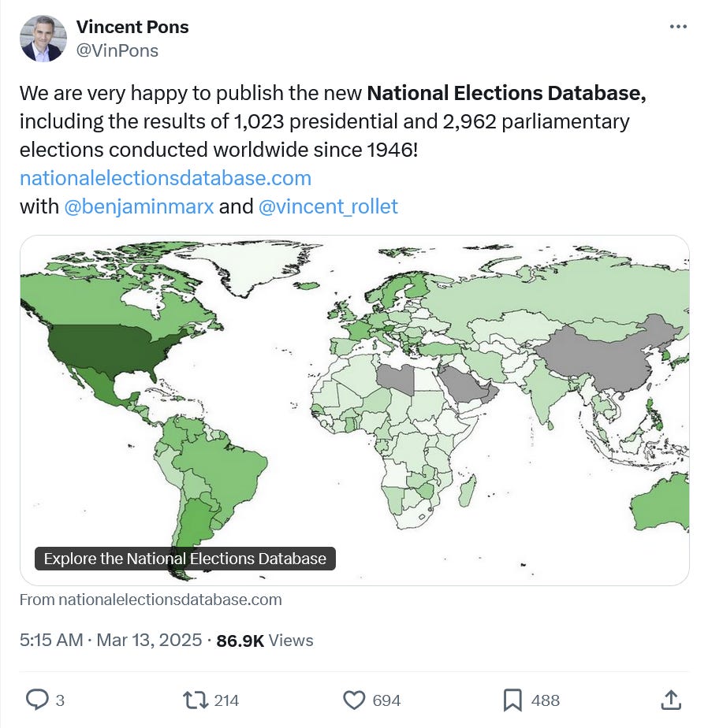Click the From nationalelectionsdatabase.com source text
This screenshot has height=728, width=708.
[151, 600]
